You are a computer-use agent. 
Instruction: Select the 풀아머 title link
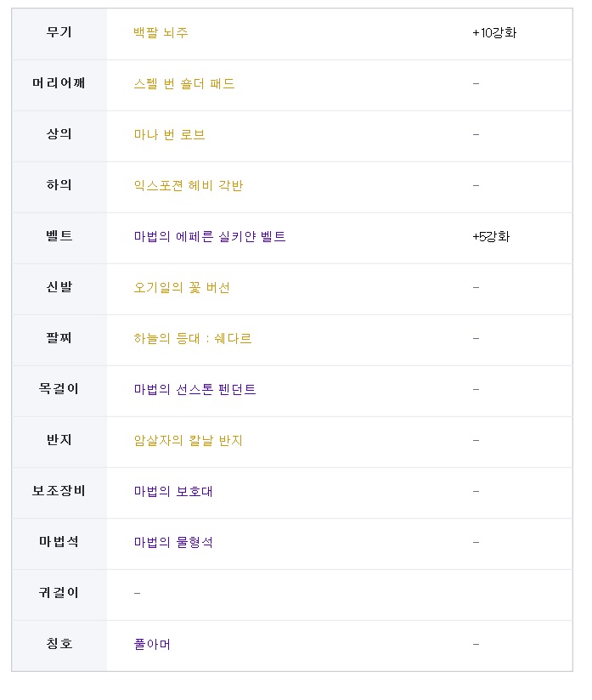tap(152, 644)
